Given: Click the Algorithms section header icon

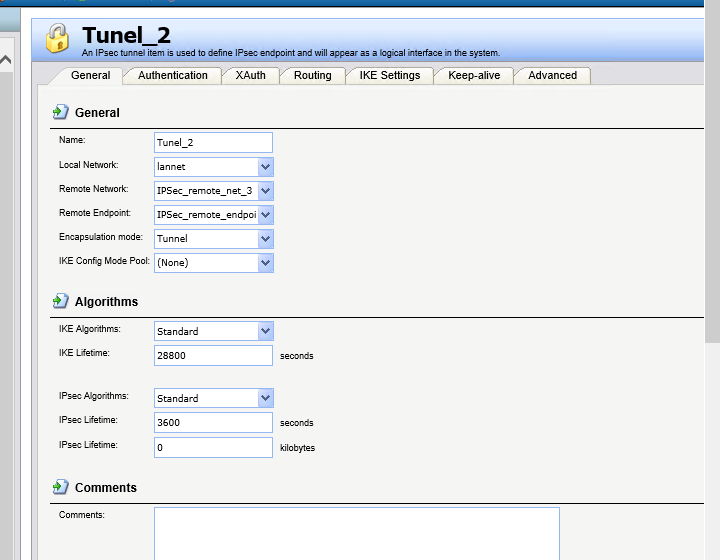Looking at the screenshot, I should (60, 301).
